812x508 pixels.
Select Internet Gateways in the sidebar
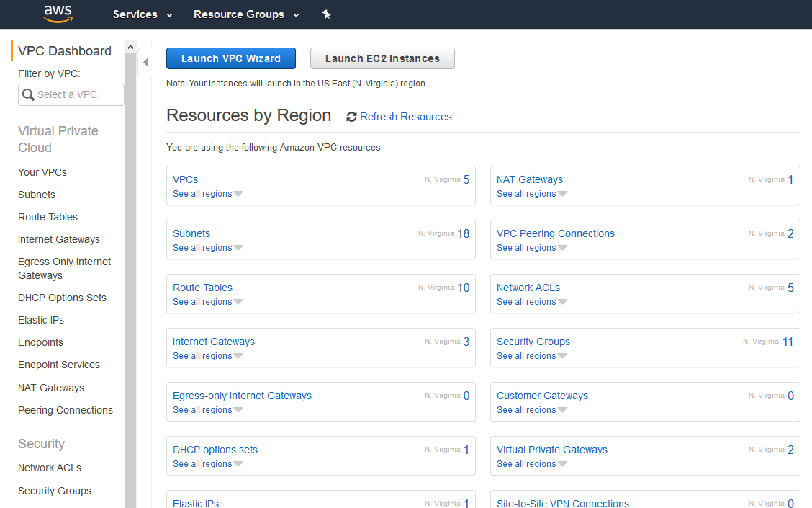(59, 239)
